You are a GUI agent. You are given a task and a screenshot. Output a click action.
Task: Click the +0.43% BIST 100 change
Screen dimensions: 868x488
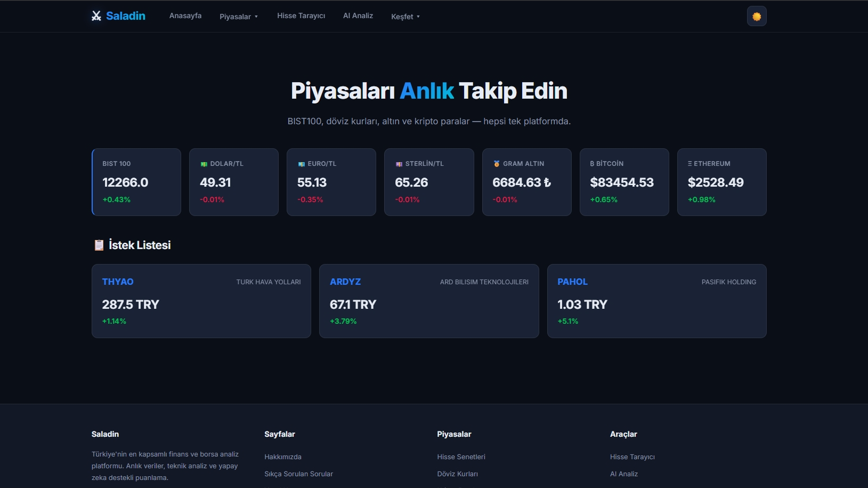tap(117, 199)
